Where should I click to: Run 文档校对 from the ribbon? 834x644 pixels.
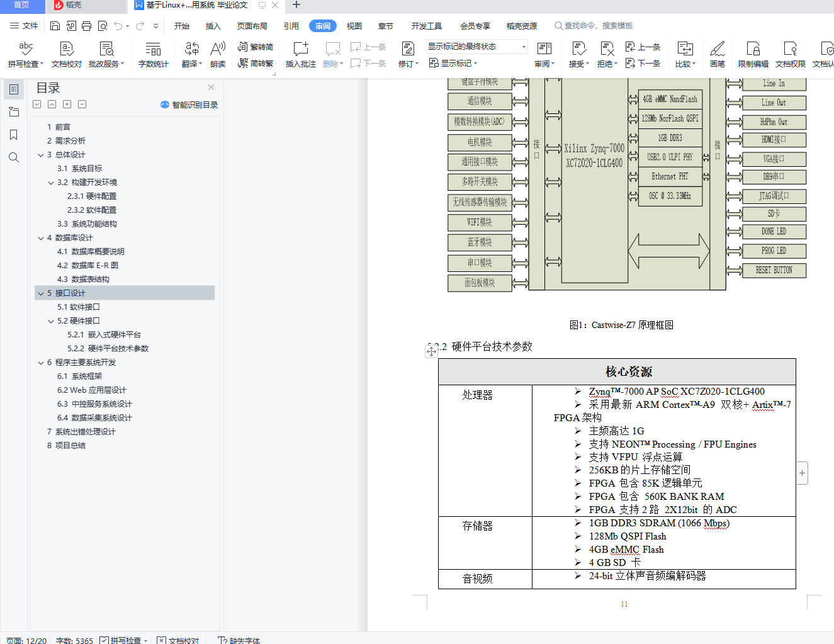tap(67, 55)
